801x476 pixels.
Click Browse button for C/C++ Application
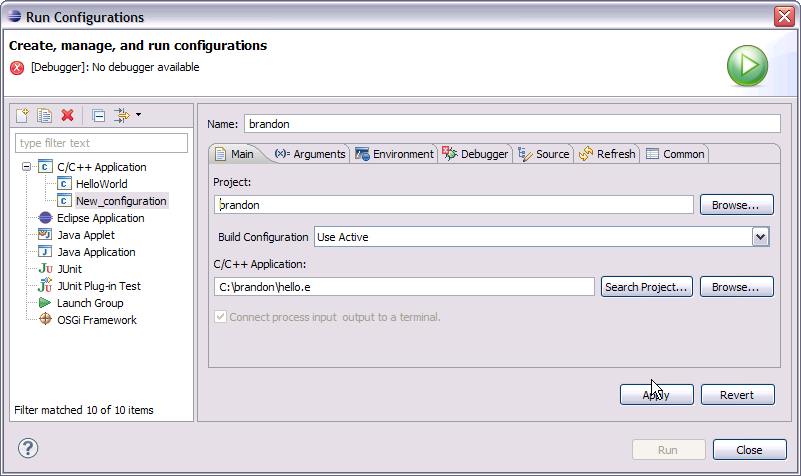pos(737,287)
